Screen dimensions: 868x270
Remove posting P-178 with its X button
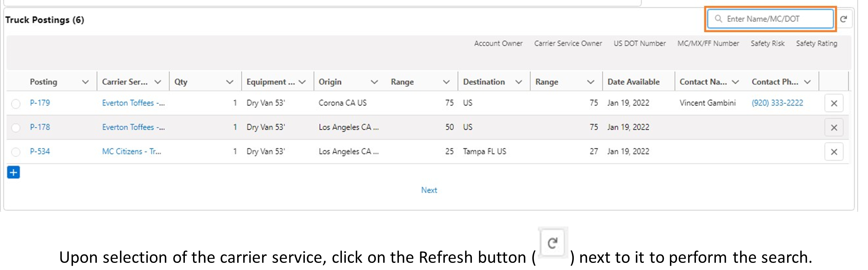(834, 127)
